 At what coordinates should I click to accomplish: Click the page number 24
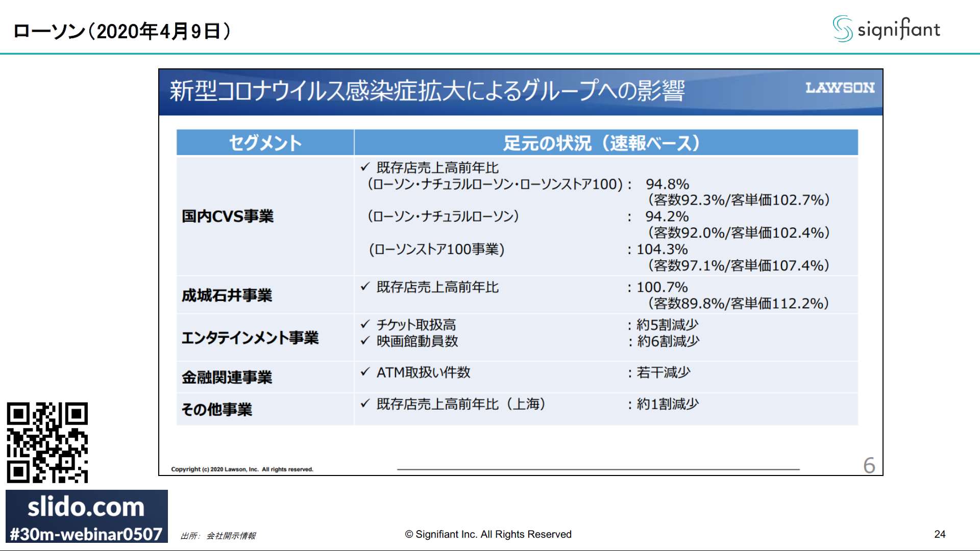click(x=940, y=534)
